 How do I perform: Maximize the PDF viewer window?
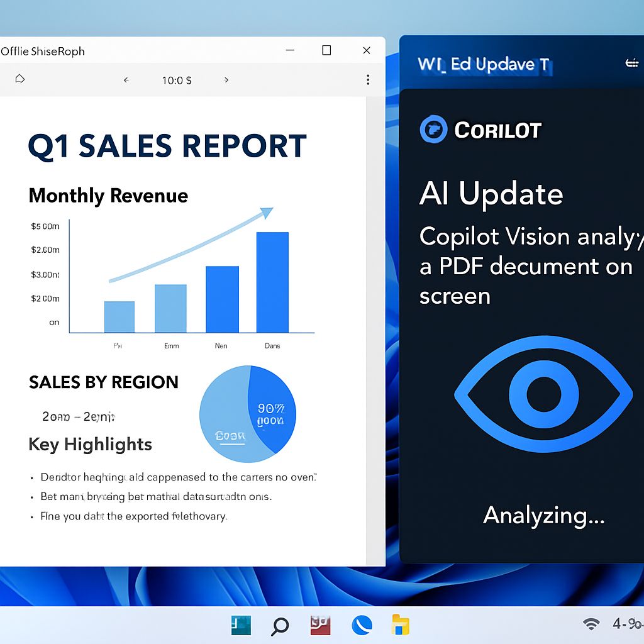click(x=326, y=50)
